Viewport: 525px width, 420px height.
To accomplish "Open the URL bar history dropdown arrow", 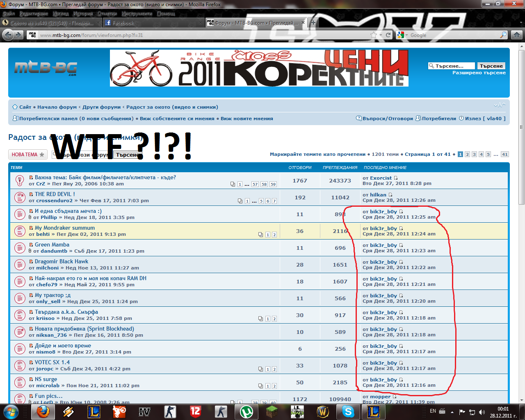I will click(x=381, y=35).
